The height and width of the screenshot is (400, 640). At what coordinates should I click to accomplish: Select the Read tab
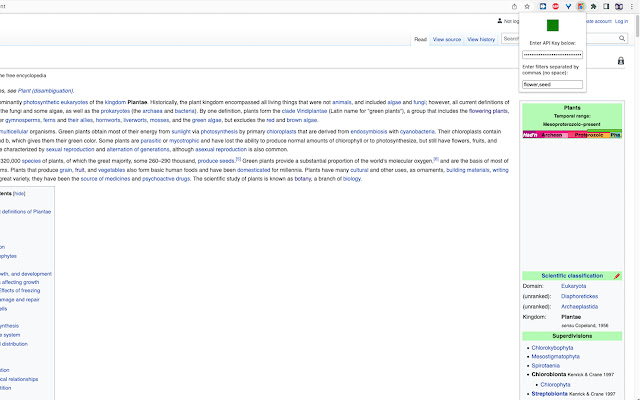coord(421,40)
